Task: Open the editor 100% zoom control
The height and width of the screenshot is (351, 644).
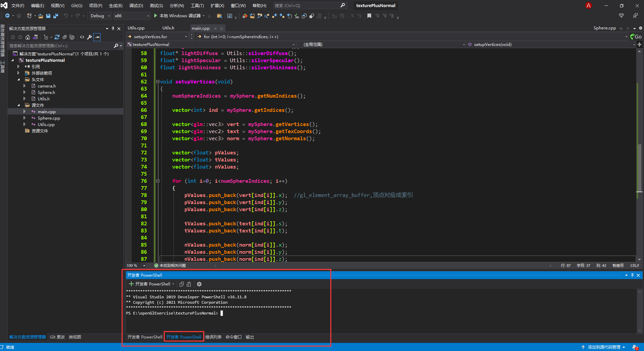Action: (135, 266)
